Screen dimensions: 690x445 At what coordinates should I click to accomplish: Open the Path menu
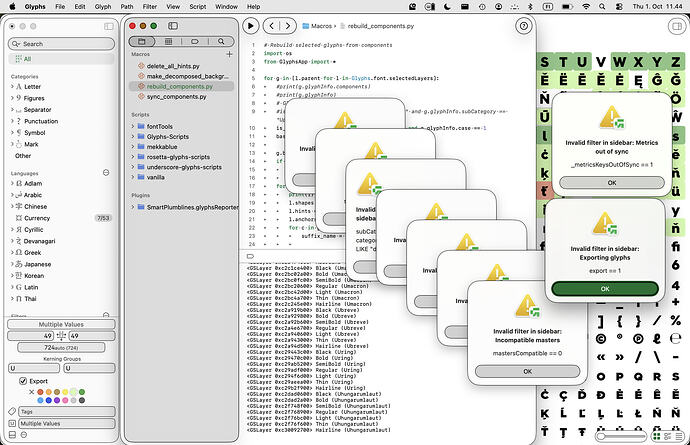click(x=127, y=7)
